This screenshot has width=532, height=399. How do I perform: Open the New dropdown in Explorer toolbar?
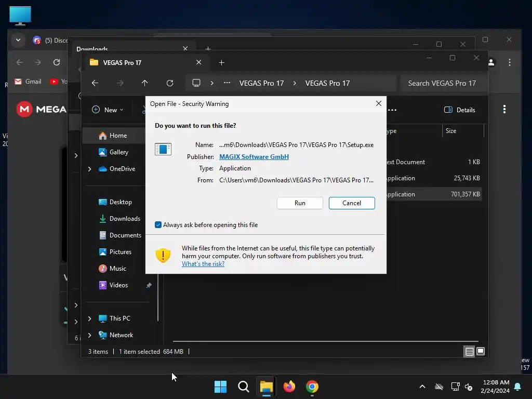pos(108,110)
